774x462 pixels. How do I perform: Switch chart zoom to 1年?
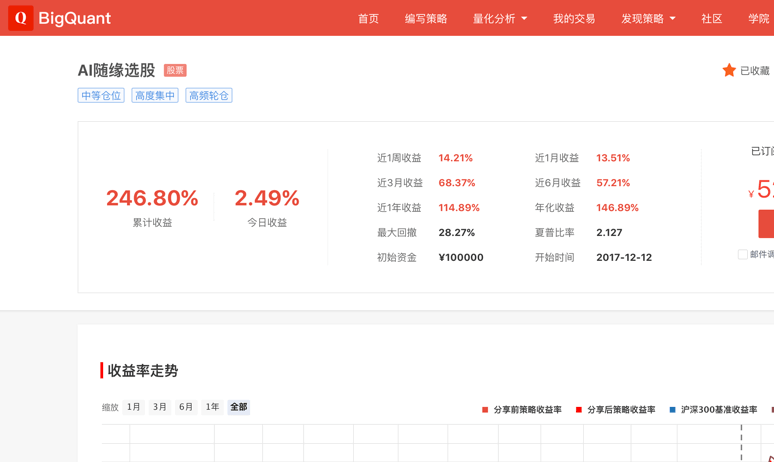[x=212, y=407]
